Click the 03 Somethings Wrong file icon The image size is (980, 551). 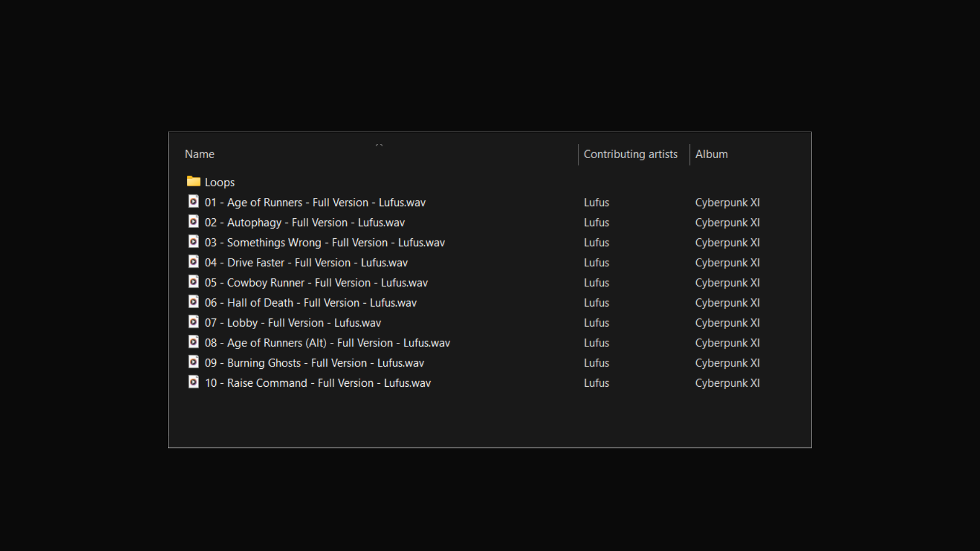point(193,242)
